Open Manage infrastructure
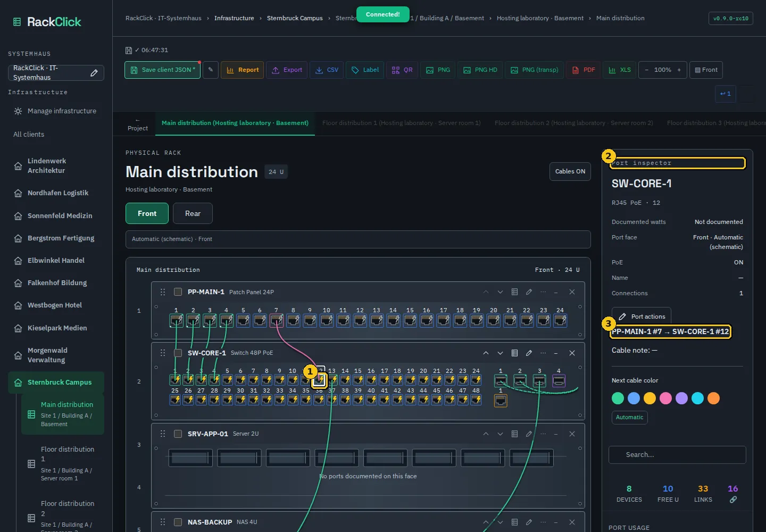This screenshot has height=532, width=766. [x=55, y=111]
